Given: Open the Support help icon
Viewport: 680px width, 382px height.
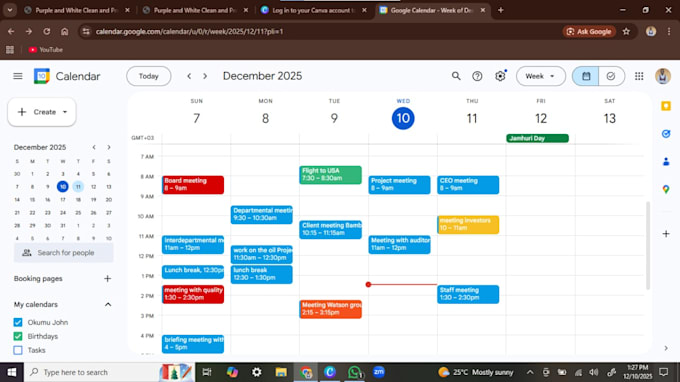Looking at the screenshot, I should [477, 76].
